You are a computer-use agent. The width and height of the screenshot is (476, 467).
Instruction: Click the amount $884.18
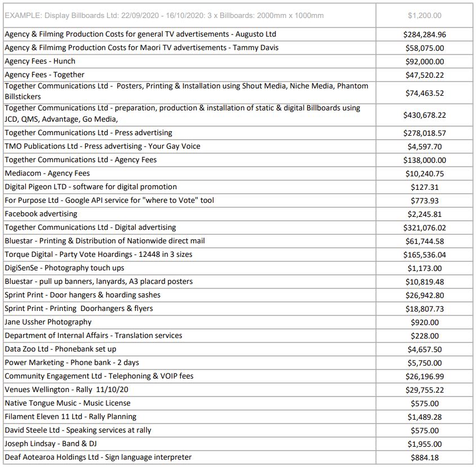[424, 457]
